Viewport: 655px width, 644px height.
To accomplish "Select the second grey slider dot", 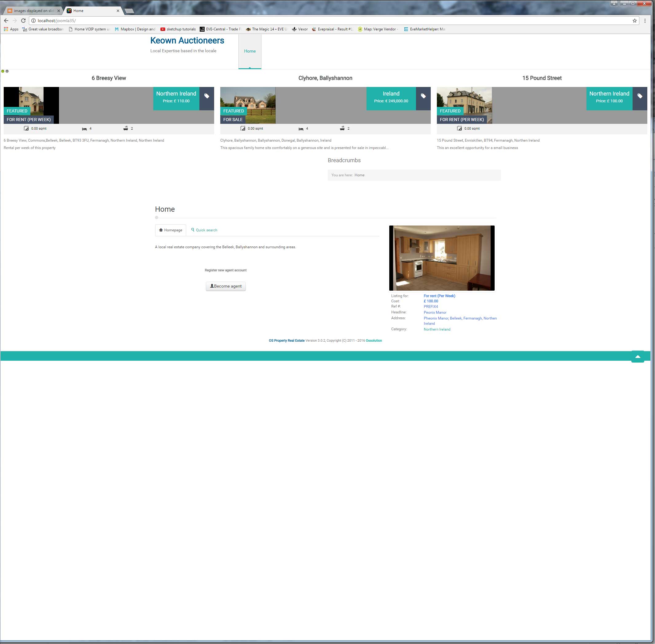I will click(7, 71).
